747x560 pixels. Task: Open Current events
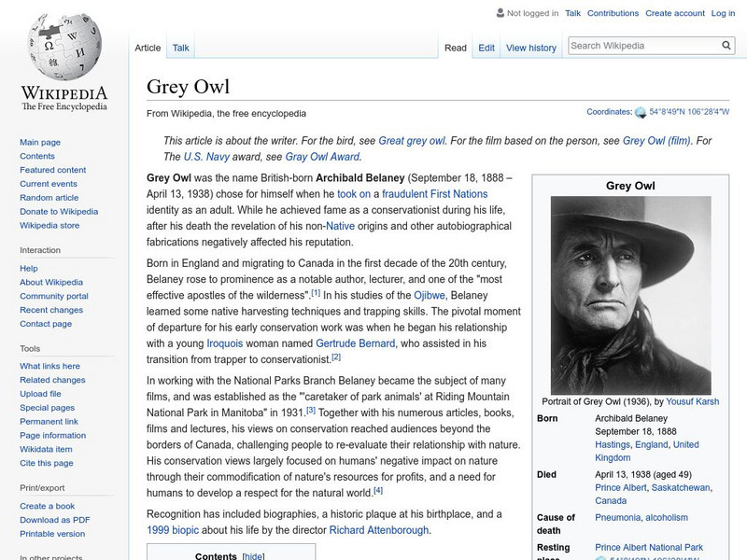(x=49, y=183)
